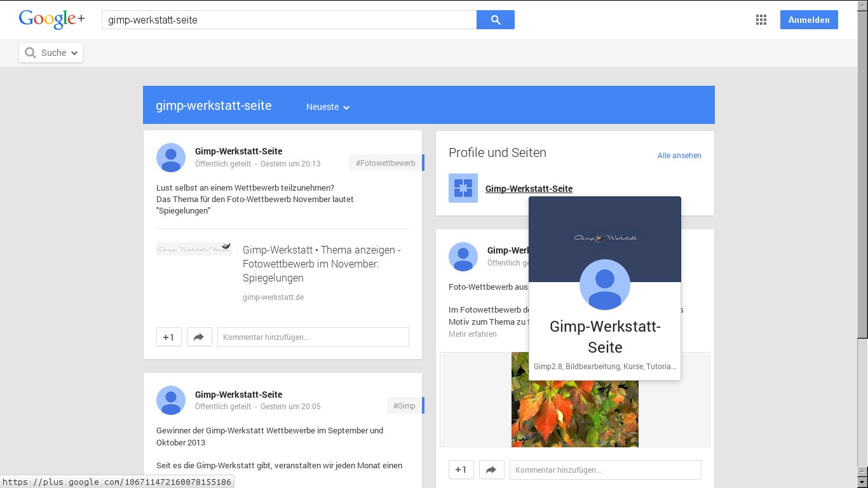Screen dimensions: 868x488
Task: Share the Fotowettbewerb post
Action: (x=199, y=337)
